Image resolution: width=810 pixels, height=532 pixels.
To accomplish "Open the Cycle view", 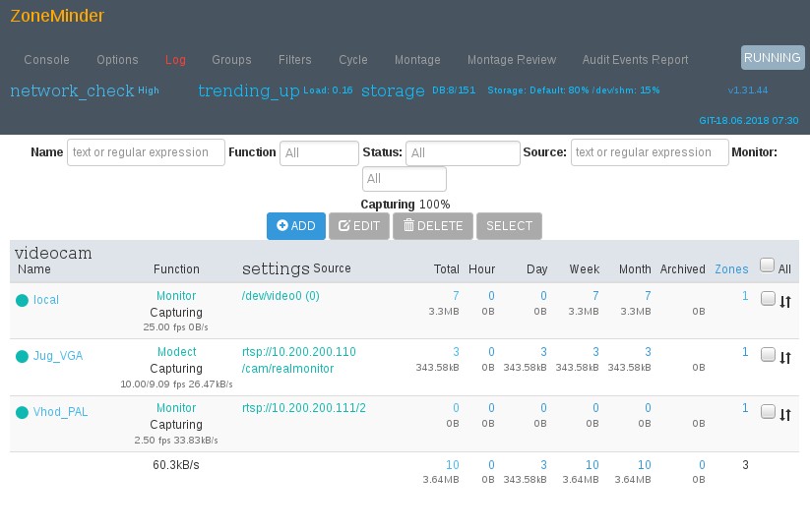I will coord(353,60).
